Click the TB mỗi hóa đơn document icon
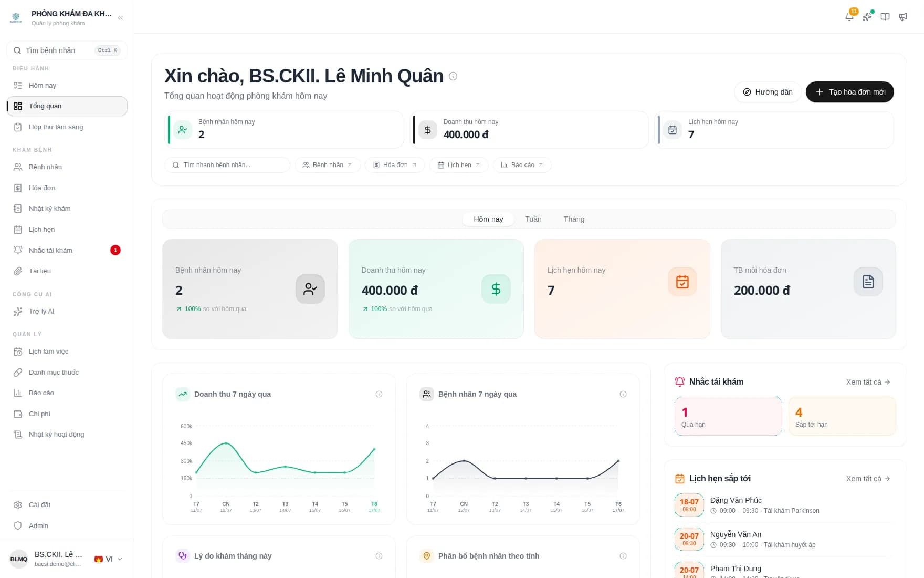 point(868,282)
